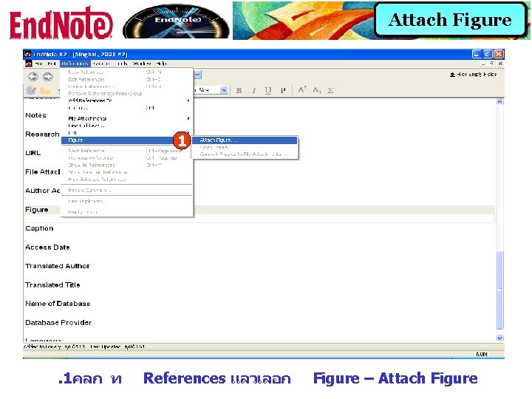
Task: Insert symbol with the Sigma icon
Action: pos(330,90)
